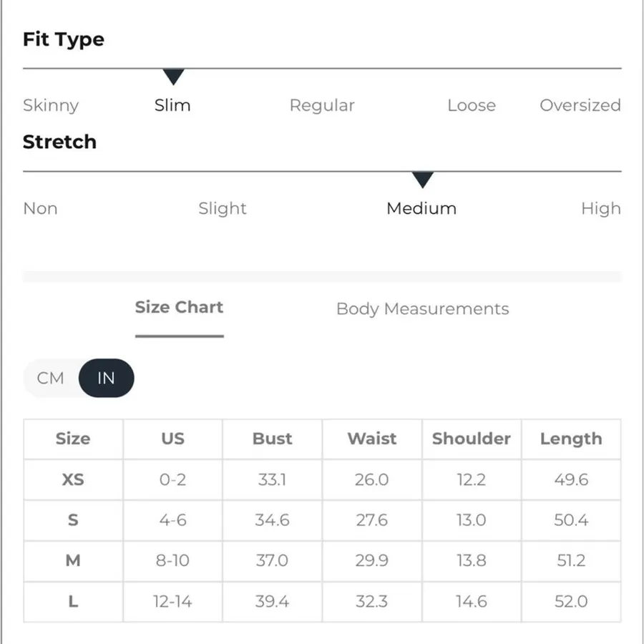Pick the Loose fit option
The image size is (644, 644).
pyautogui.click(x=472, y=106)
